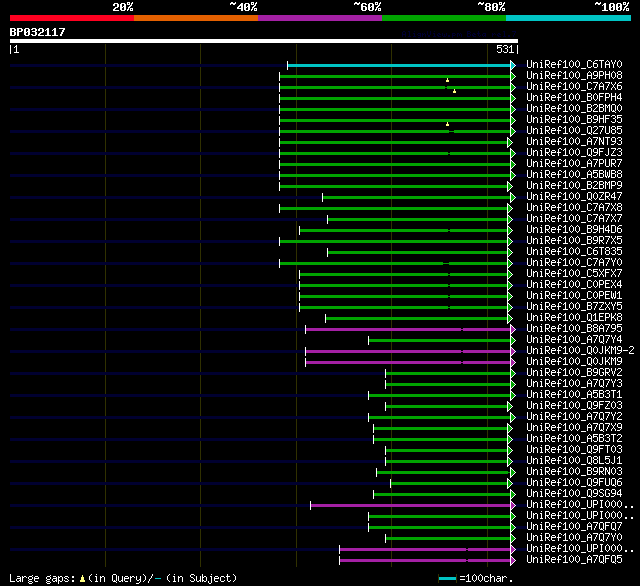The height and width of the screenshot is (586, 640).
Task: Click the green alignment bar of UniRef100_B0FPH4
Action: [x=395, y=98]
